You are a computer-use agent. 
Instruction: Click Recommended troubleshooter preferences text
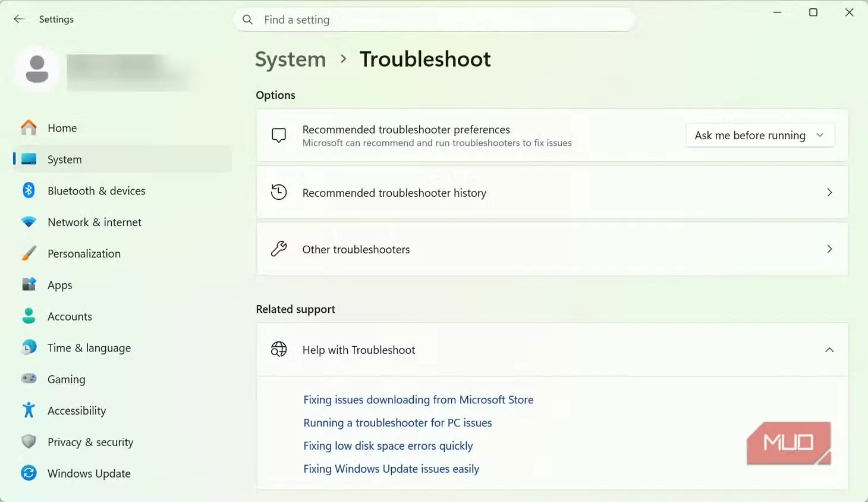click(406, 130)
